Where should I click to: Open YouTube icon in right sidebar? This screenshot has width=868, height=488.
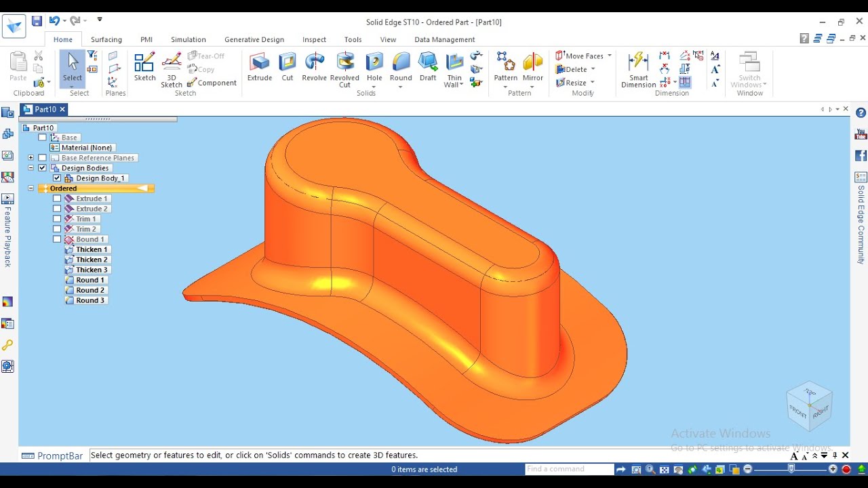[x=861, y=134]
